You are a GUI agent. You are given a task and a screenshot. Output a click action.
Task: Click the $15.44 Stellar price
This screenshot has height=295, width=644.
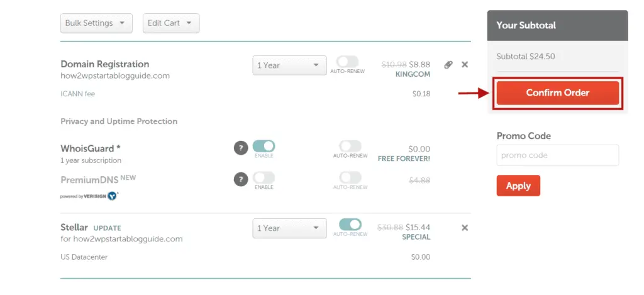418,227
